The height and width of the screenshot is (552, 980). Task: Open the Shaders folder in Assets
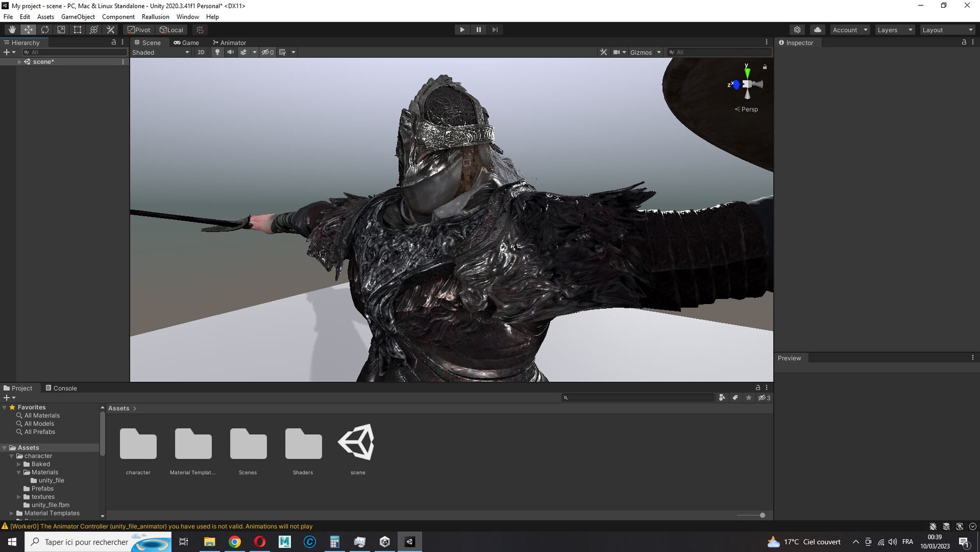[303, 444]
